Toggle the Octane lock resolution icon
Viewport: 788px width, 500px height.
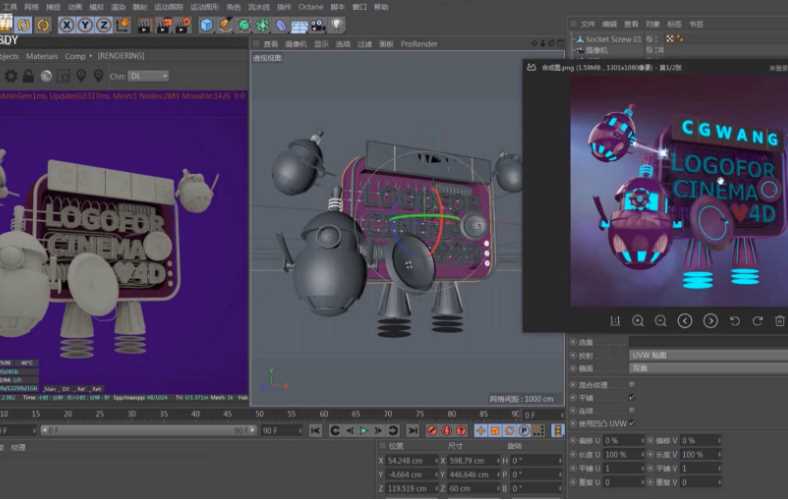point(28,76)
